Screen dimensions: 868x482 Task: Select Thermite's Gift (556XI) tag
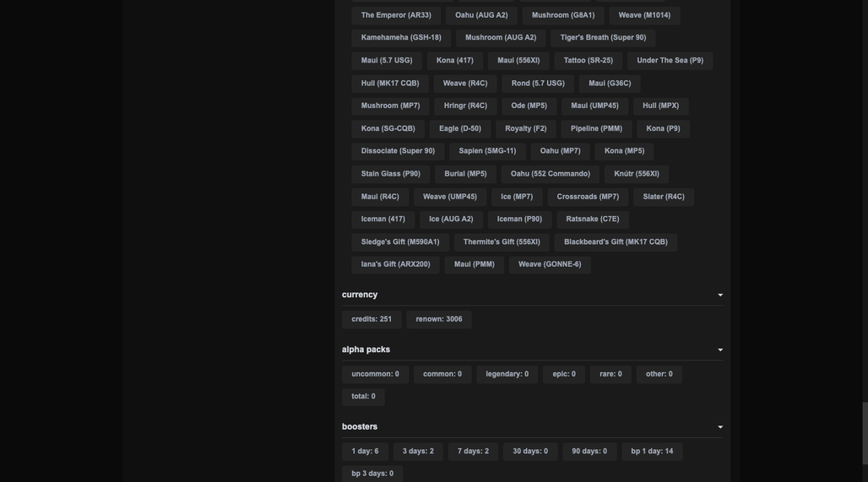click(x=502, y=241)
